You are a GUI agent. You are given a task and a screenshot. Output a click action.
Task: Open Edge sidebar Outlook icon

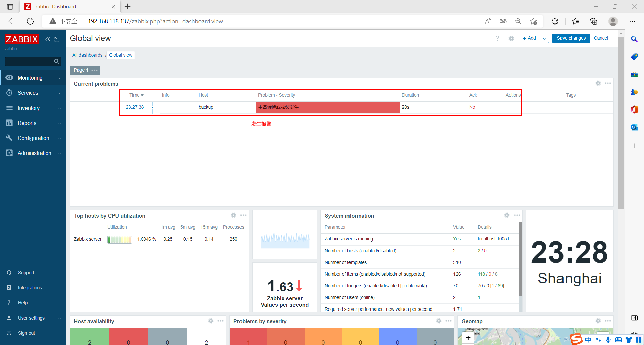[634, 127]
